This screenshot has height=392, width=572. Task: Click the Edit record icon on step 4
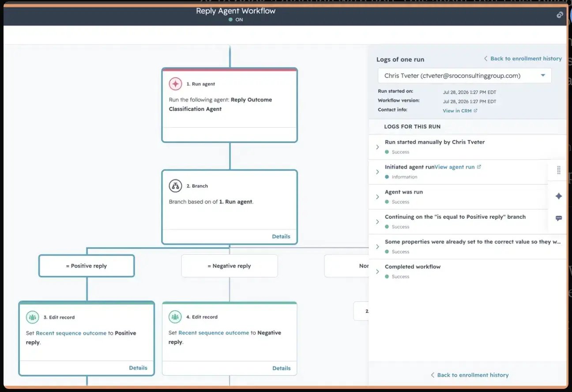point(176,317)
